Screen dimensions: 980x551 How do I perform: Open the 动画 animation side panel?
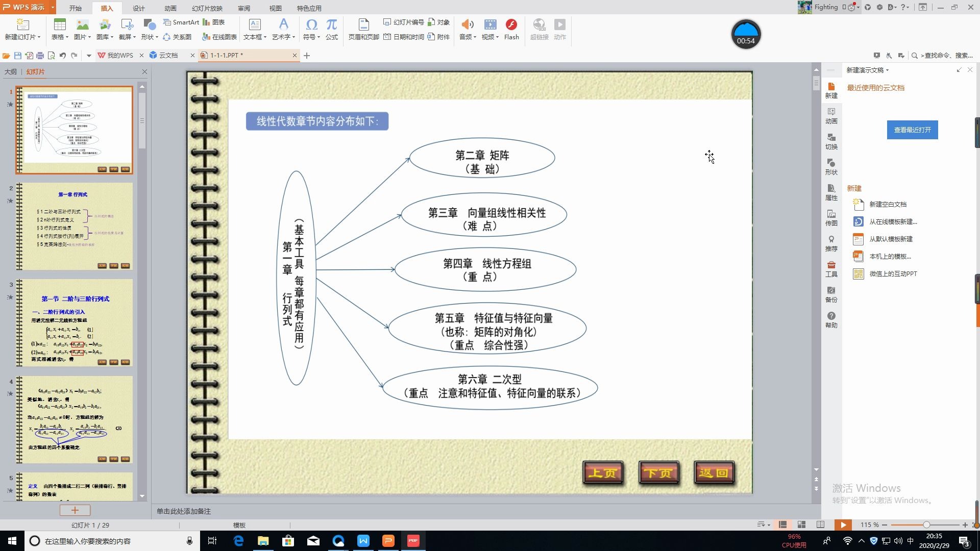coord(831,115)
